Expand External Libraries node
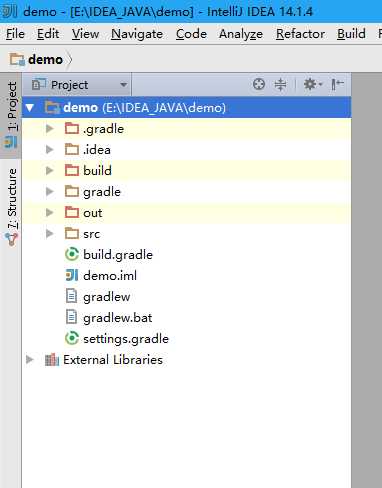The width and height of the screenshot is (382, 488). point(30,359)
